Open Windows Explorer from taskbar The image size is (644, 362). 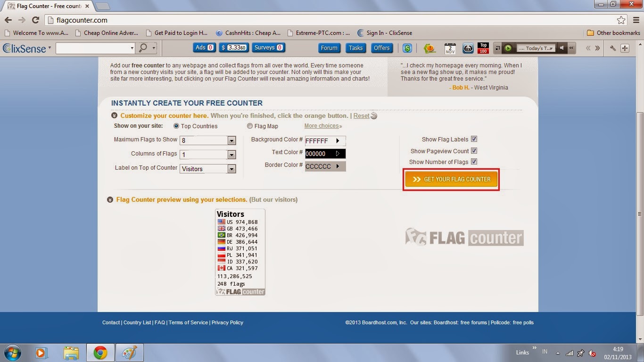71,353
